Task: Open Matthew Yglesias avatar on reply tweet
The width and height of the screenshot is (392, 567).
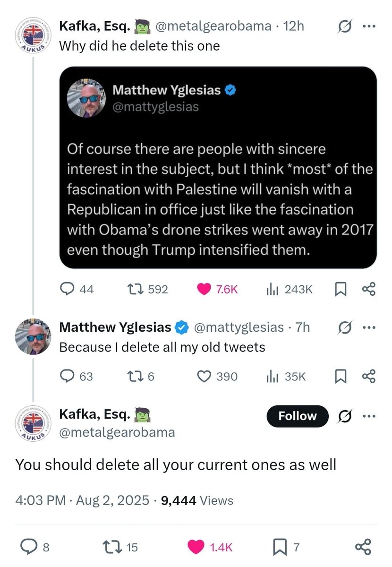Action: pos(33,336)
